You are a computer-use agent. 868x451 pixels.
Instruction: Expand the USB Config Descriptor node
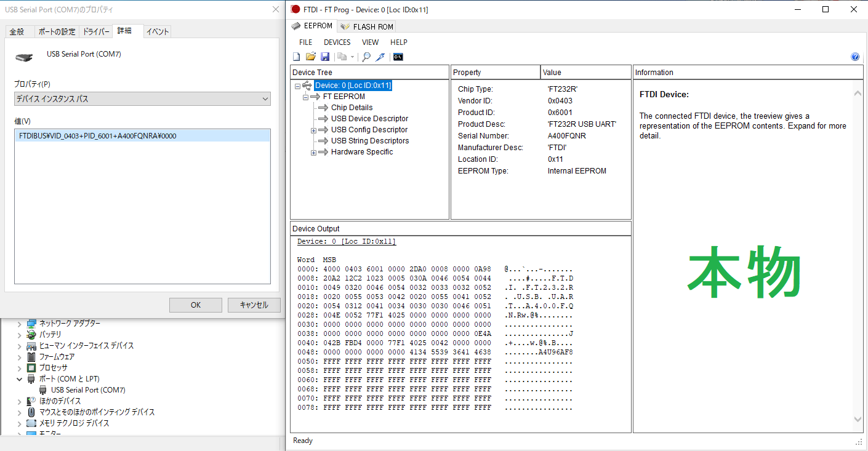pyautogui.click(x=313, y=130)
